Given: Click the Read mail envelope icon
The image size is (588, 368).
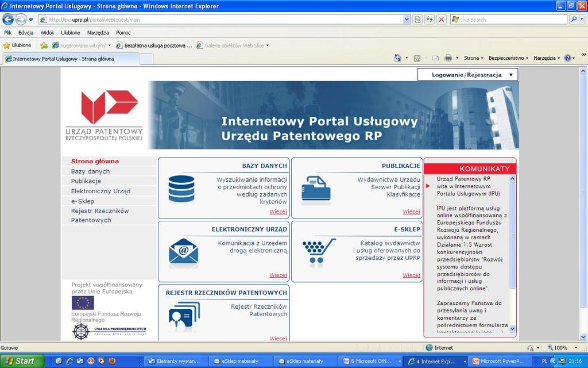Looking at the screenshot, I should click(x=435, y=58).
